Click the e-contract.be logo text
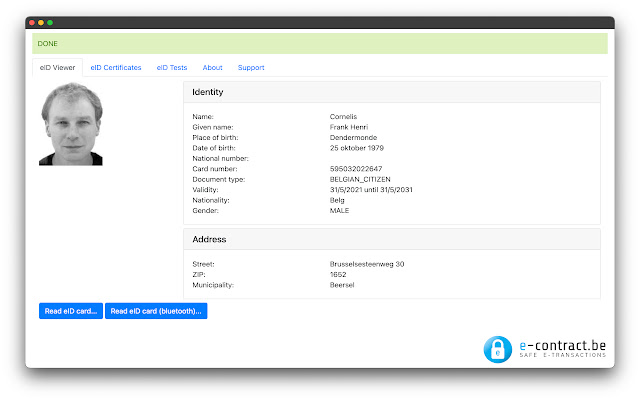640x400 pixels. (x=562, y=345)
